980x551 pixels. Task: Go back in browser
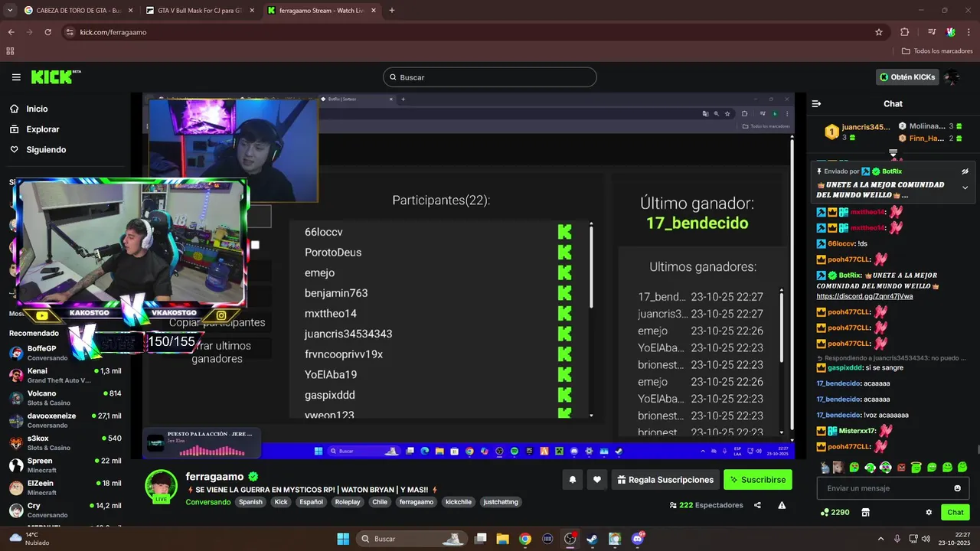(x=11, y=32)
